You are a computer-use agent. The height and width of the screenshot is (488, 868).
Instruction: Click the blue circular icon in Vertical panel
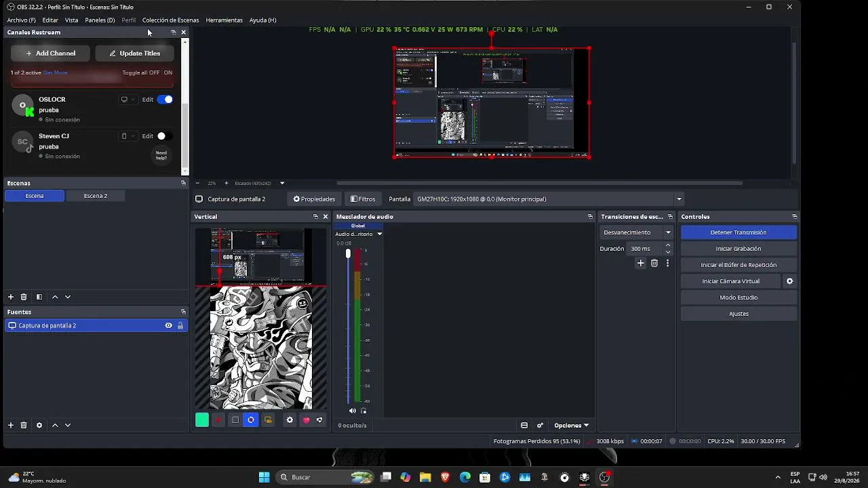pos(251,420)
